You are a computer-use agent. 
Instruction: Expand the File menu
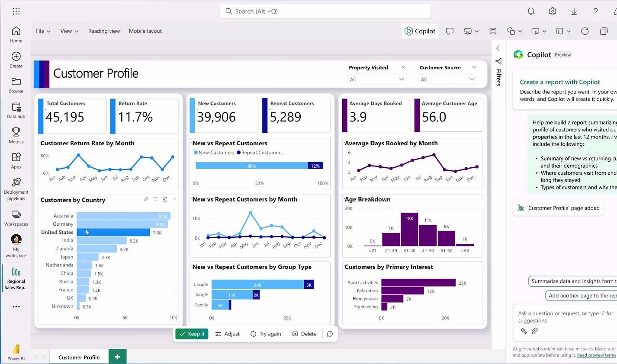click(x=42, y=31)
